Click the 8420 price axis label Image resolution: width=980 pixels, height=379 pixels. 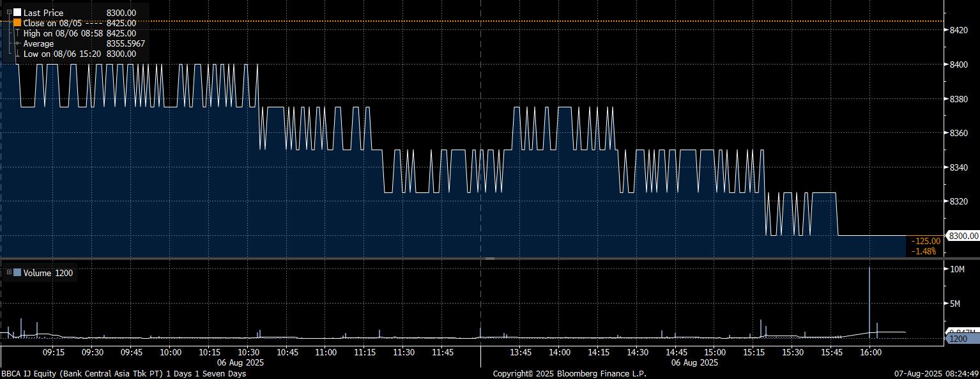coord(958,30)
